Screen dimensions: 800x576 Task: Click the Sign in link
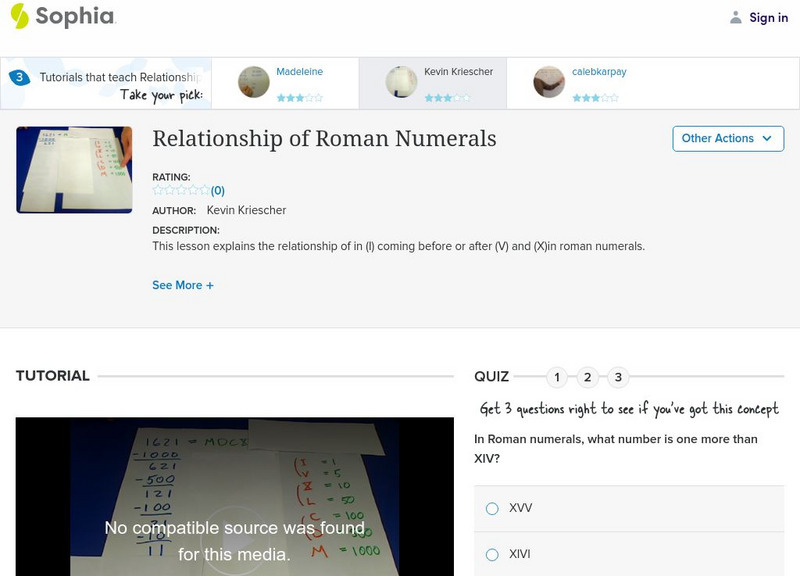click(766, 16)
